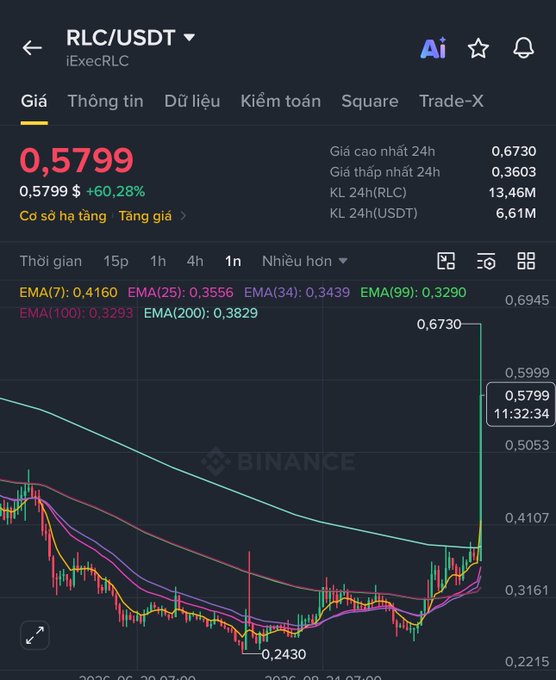
Task: Select the 1n daily timeframe
Action: tap(233, 261)
